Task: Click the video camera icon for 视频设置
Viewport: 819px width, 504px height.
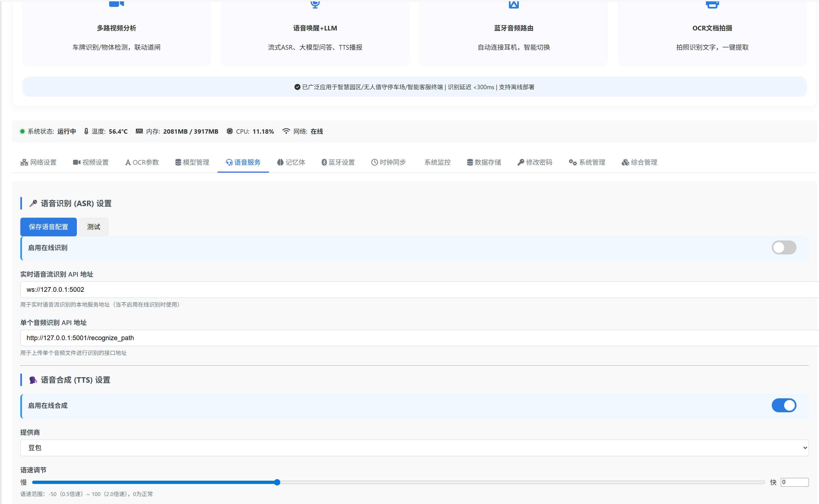Action: point(76,162)
